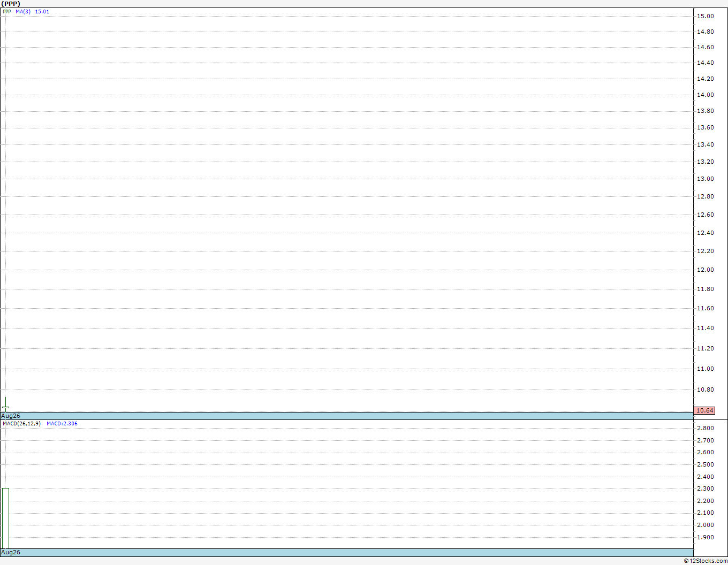Click the Aug26 label on the price timeline

pyautogui.click(x=11, y=416)
